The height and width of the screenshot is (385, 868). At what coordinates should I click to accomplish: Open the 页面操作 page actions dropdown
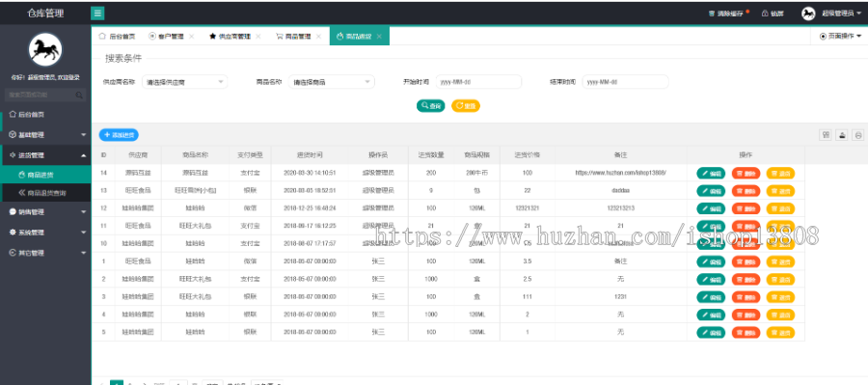tap(840, 36)
